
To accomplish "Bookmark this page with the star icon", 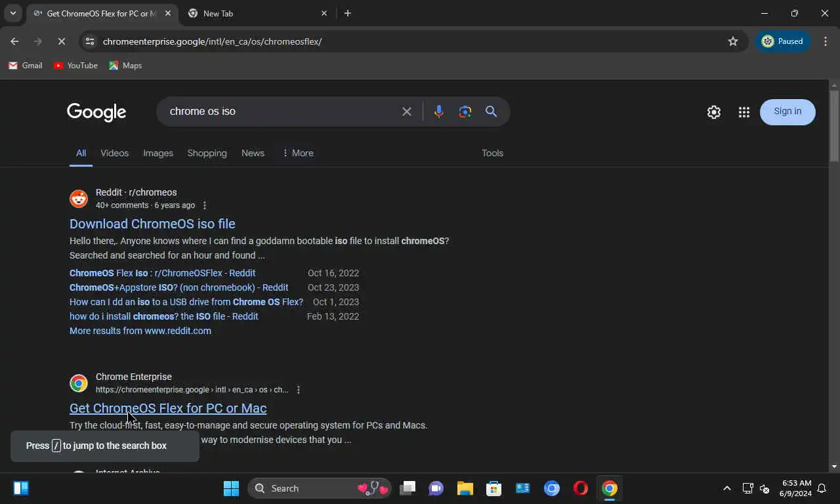I will click(733, 41).
